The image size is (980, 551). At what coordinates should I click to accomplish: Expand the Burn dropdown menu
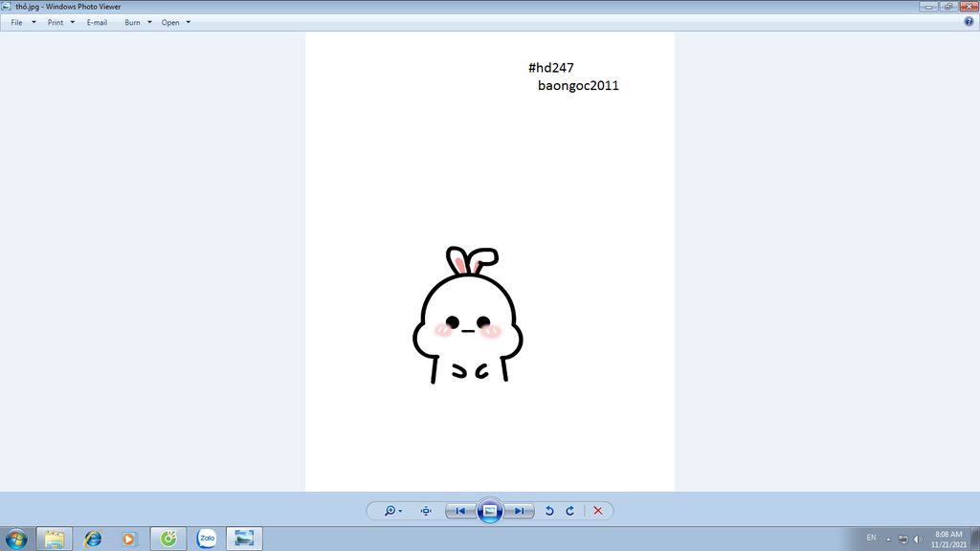pyautogui.click(x=138, y=22)
